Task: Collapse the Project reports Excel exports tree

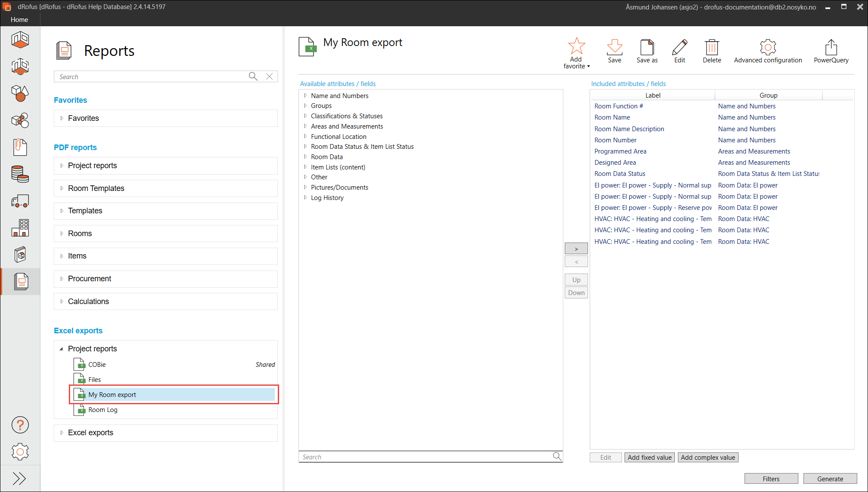Action: point(61,349)
